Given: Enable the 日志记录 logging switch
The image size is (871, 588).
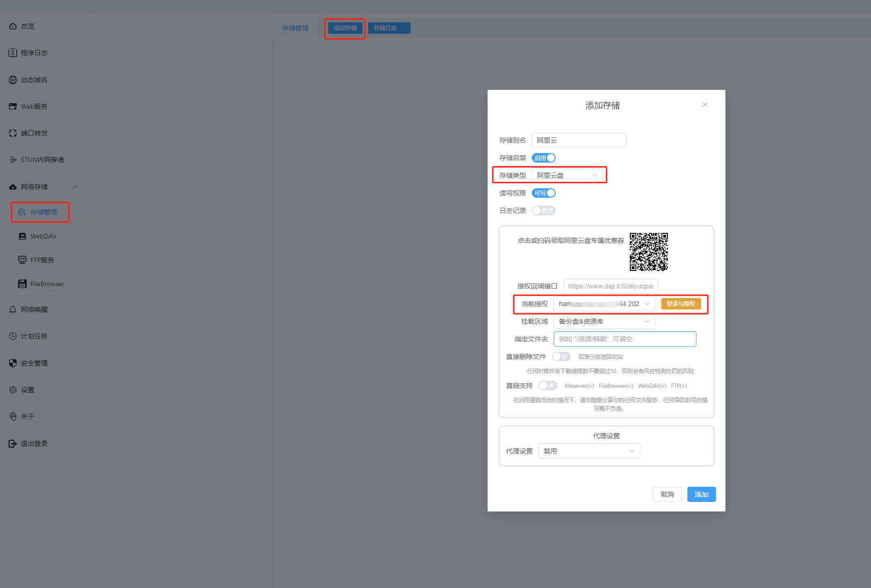Looking at the screenshot, I should coord(544,211).
